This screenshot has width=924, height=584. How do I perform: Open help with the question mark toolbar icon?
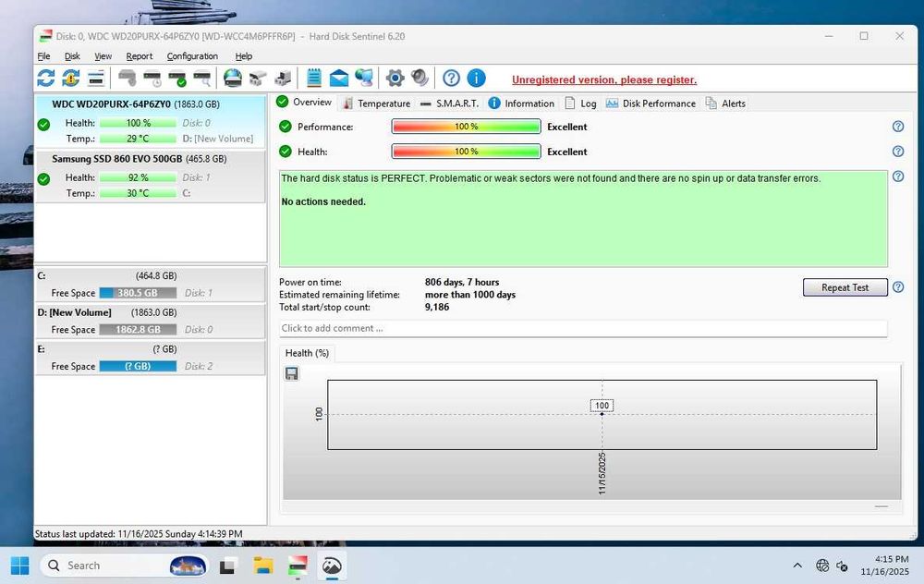pyautogui.click(x=452, y=78)
